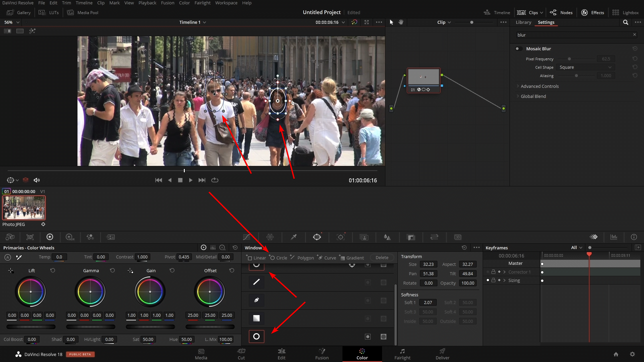
Task: Open the Curves palette
Action: click(x=247, y=237)
